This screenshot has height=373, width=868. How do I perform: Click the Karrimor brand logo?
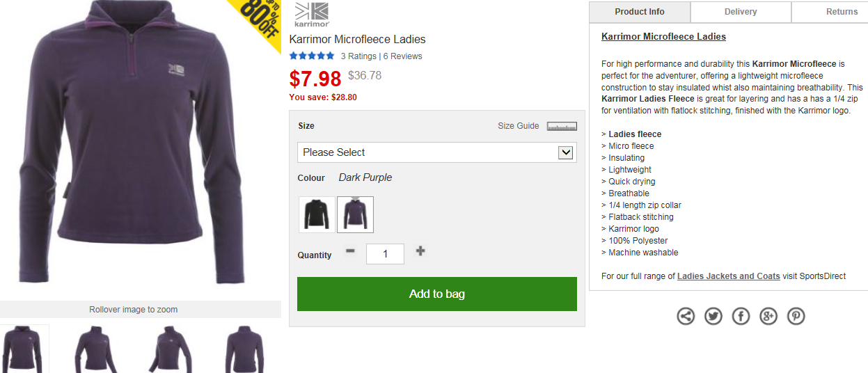pos(311,14)
